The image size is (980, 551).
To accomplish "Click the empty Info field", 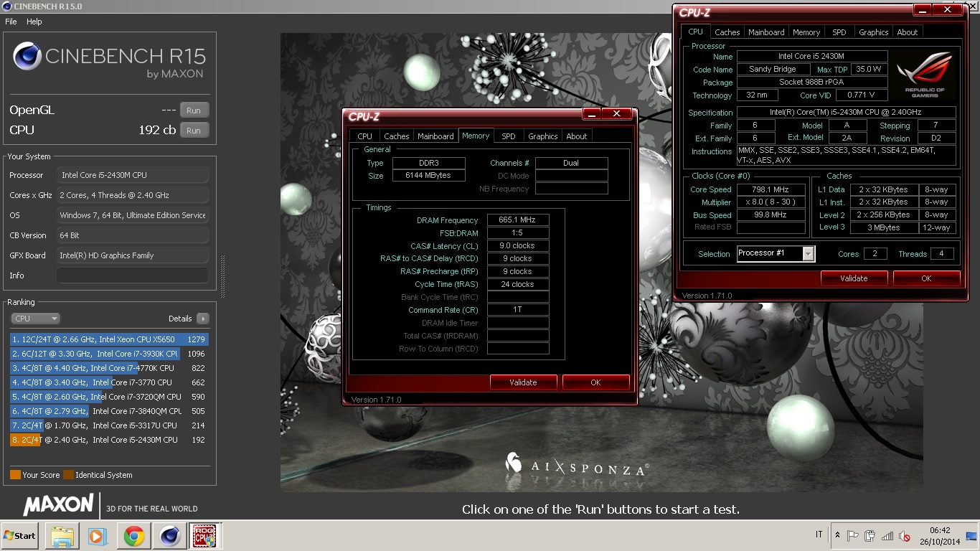I will pyautogui.click(x=133, y=275).
